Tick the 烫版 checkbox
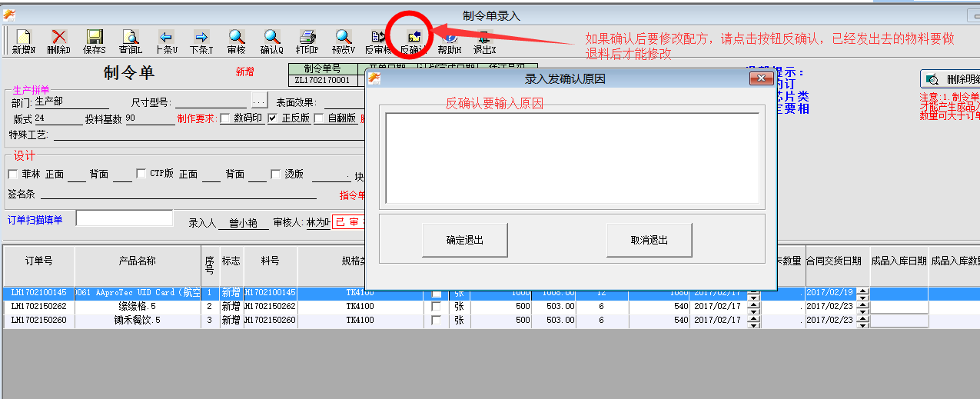 275,175
